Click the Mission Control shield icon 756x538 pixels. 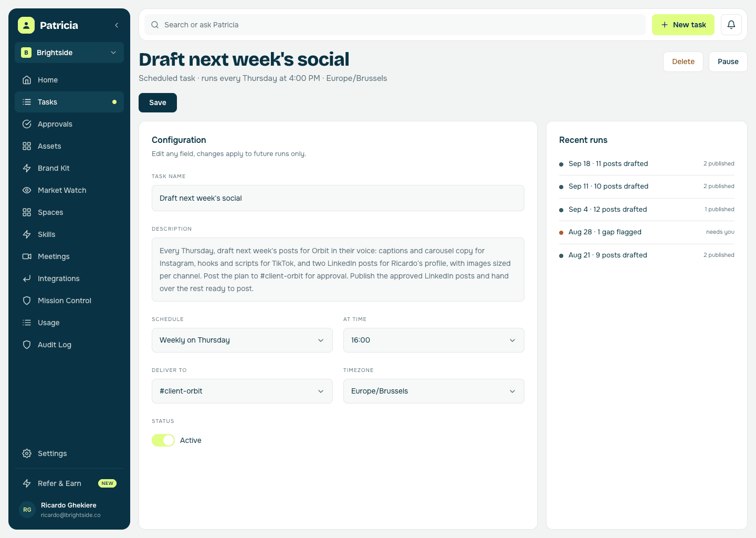[27, 301]
